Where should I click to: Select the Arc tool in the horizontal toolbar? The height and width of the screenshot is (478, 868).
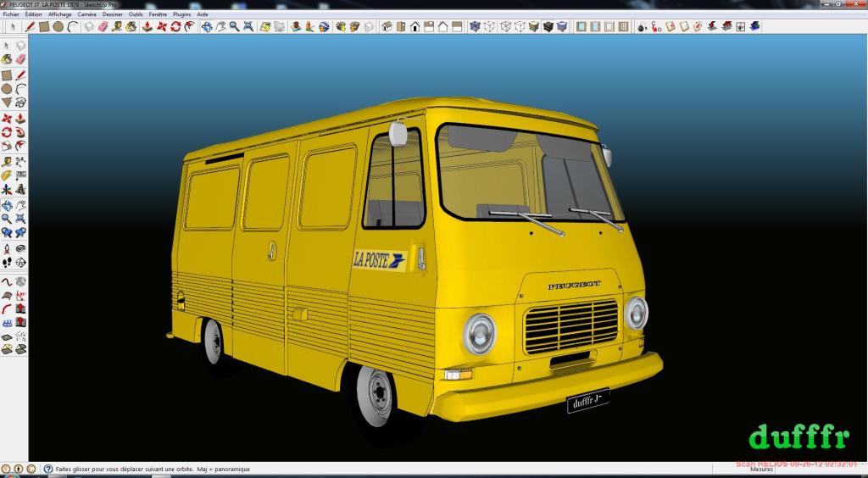73,26
